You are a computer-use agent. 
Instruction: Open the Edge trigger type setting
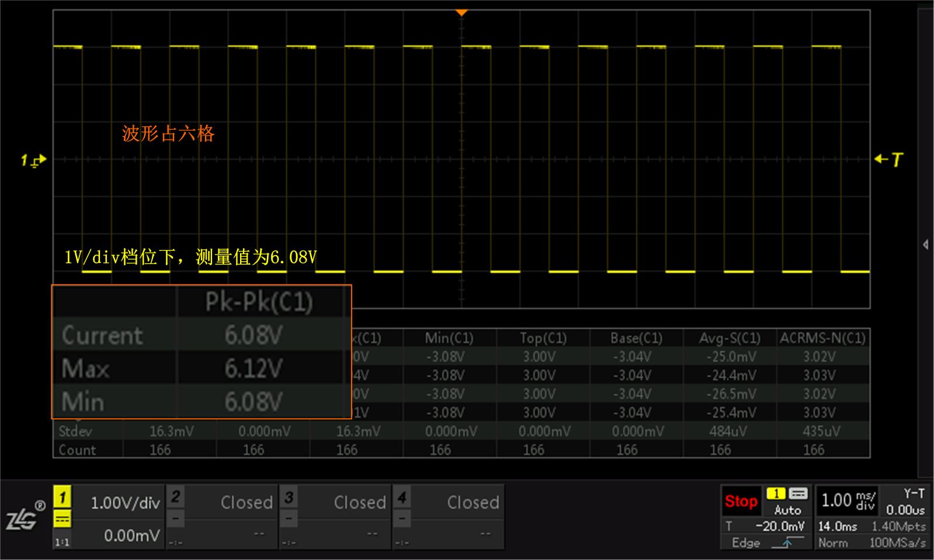746,542
